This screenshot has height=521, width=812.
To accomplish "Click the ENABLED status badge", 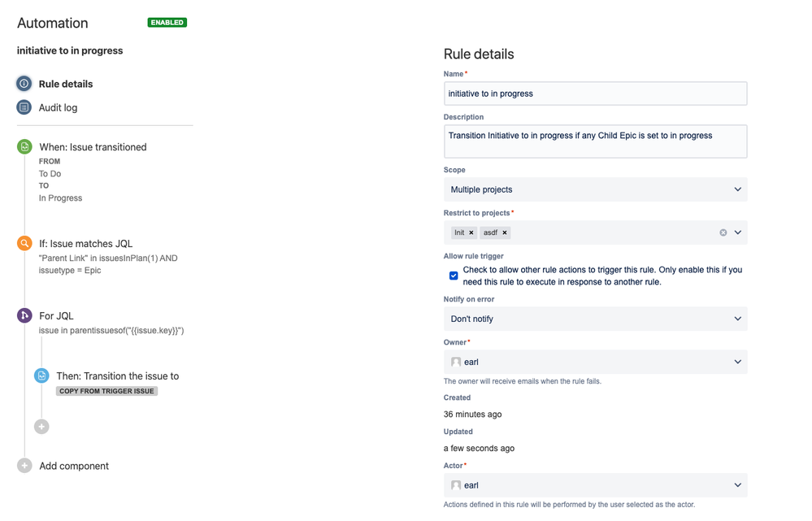I will coord(167,23).
